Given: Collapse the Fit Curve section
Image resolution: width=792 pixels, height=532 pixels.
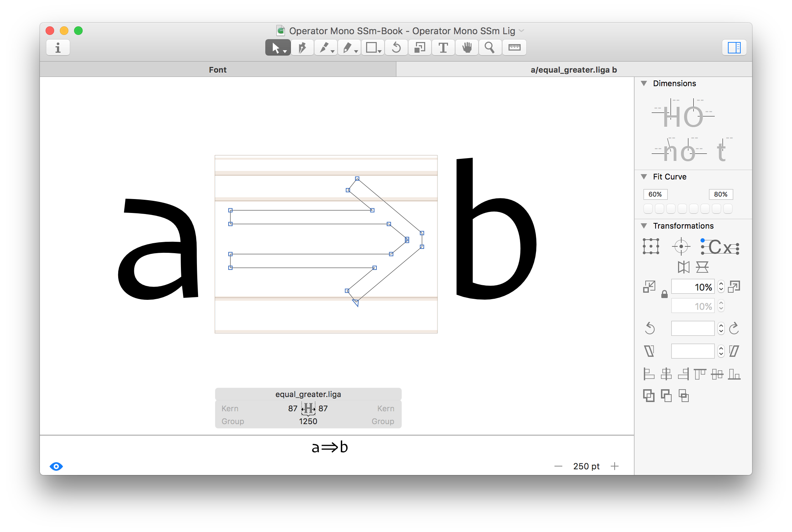Looking at the screenshot, I should point(644,177).
